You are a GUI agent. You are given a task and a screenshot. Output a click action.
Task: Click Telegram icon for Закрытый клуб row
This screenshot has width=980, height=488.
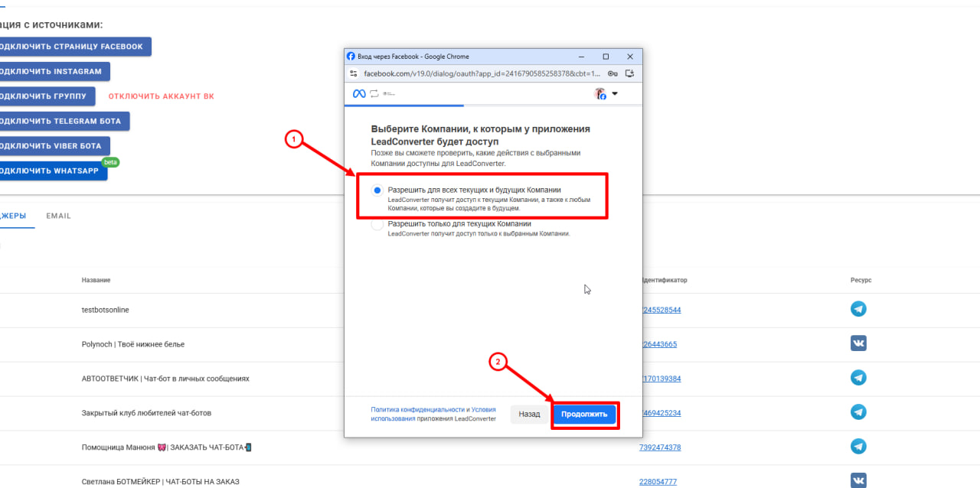[x=858, y=413]
